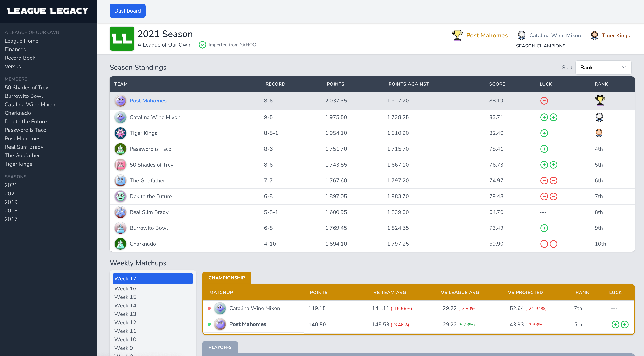
Task: Go to League Home in sidebar
Action: point(21,41)
